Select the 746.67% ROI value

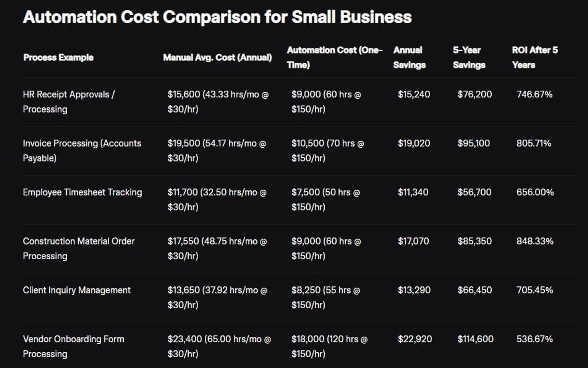coord(534,94)
